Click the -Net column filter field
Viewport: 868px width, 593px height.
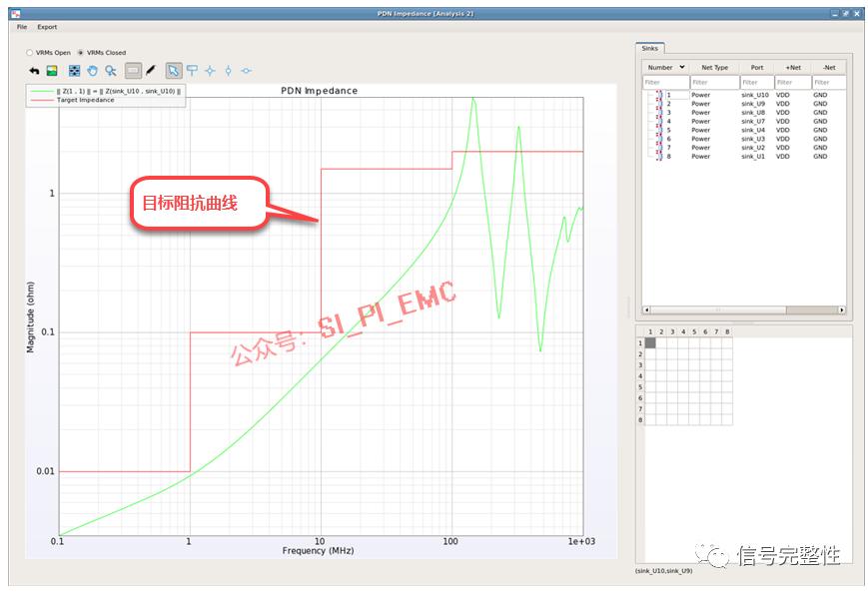pyautogui.click(x=829, y=83)
